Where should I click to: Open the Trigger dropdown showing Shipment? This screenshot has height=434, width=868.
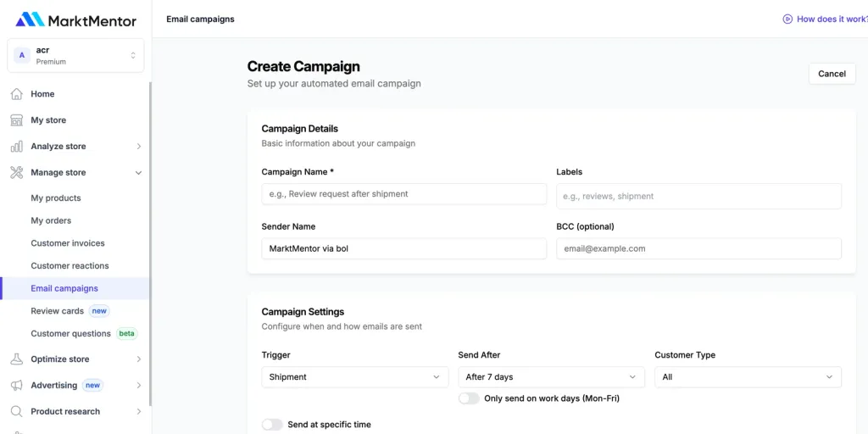pyautogui.click(x=355, y=377)
